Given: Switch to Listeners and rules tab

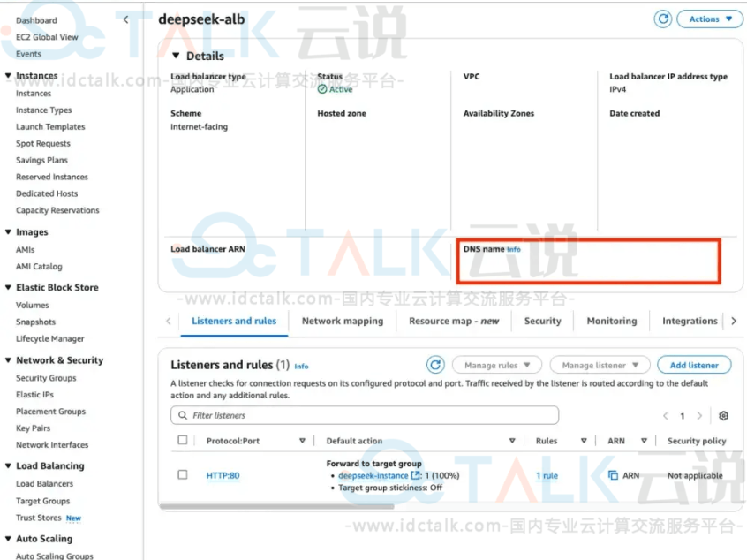Looking at the screenshot, I should [x=234, y=321].
